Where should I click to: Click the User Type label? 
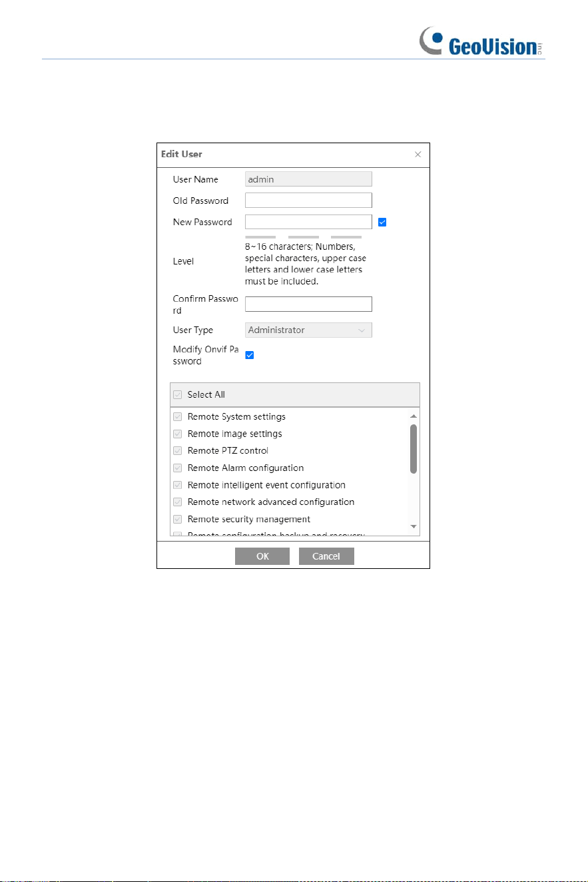point(193,330)
